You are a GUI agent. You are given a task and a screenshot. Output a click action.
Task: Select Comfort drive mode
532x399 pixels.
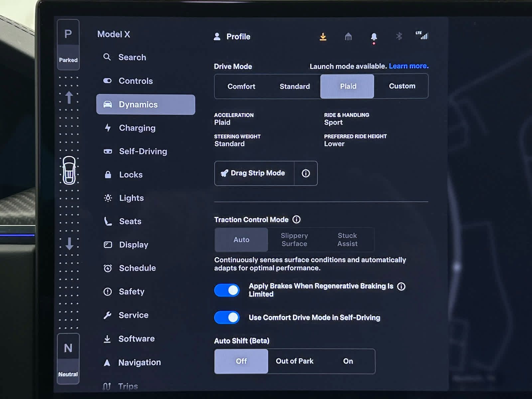[x=241, y=86]
